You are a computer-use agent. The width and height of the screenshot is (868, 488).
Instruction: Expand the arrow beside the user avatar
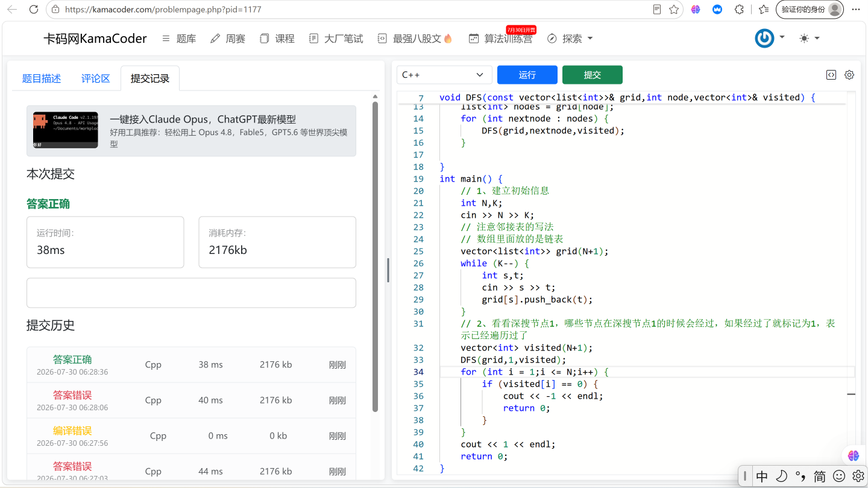click(x=782, y=37)
